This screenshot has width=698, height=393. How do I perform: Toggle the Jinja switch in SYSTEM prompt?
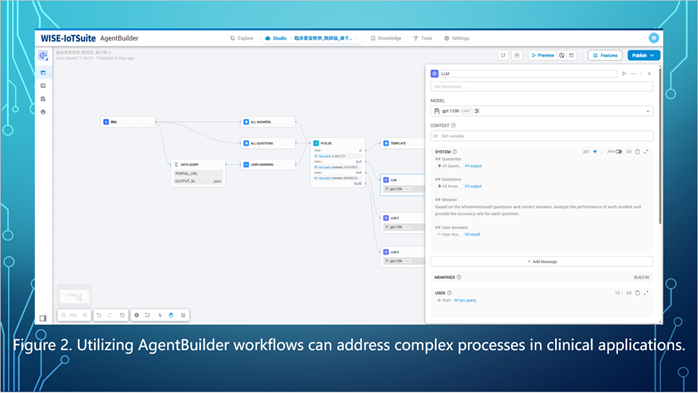[618, 152]
